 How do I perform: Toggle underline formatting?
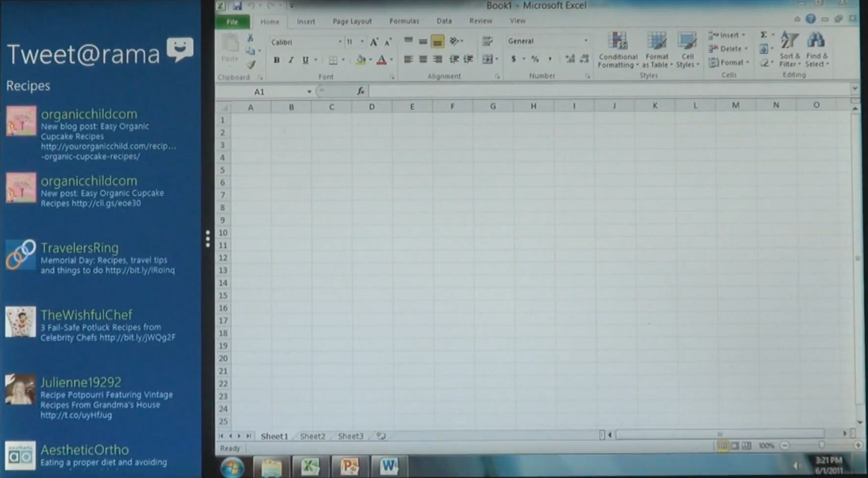304,60
